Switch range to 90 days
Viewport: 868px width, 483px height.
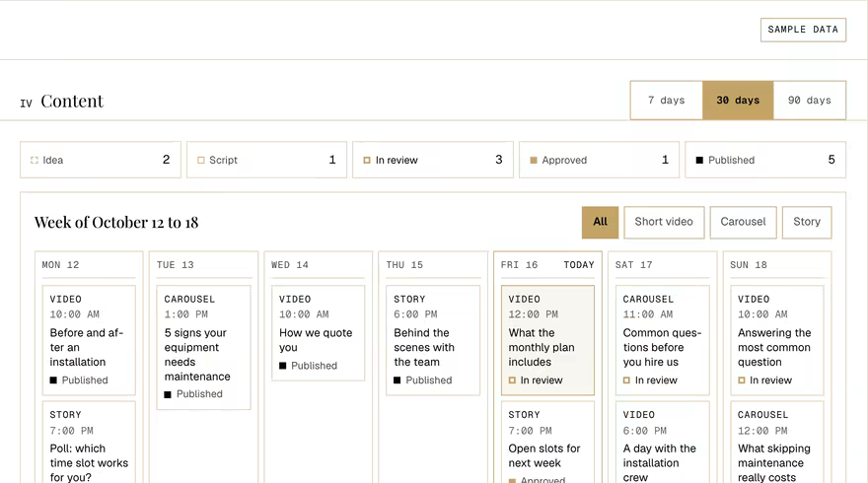[x=810, y=101]
